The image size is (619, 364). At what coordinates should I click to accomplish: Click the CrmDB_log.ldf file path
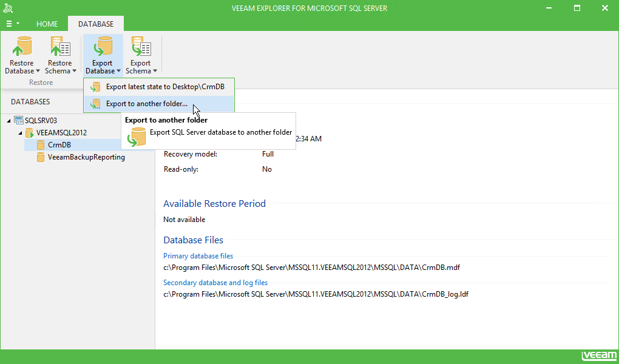[316, 294]
